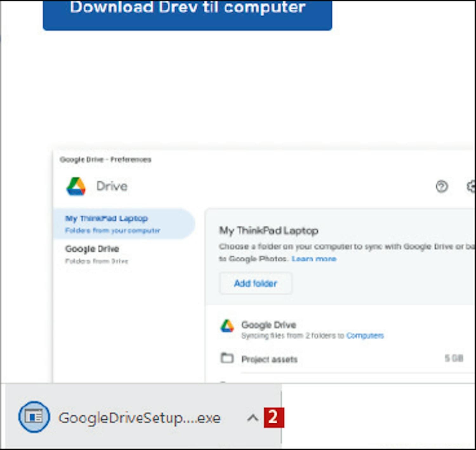The image size is (476, 450).
Task: Click the Google Drive icon in sync list
Action: 227,326
